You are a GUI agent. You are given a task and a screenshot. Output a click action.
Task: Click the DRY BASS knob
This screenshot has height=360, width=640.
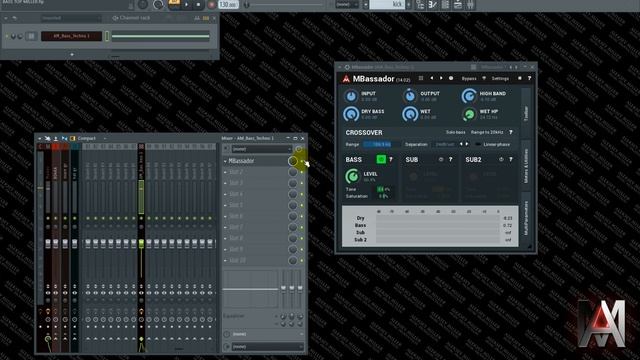click(351, 114)
